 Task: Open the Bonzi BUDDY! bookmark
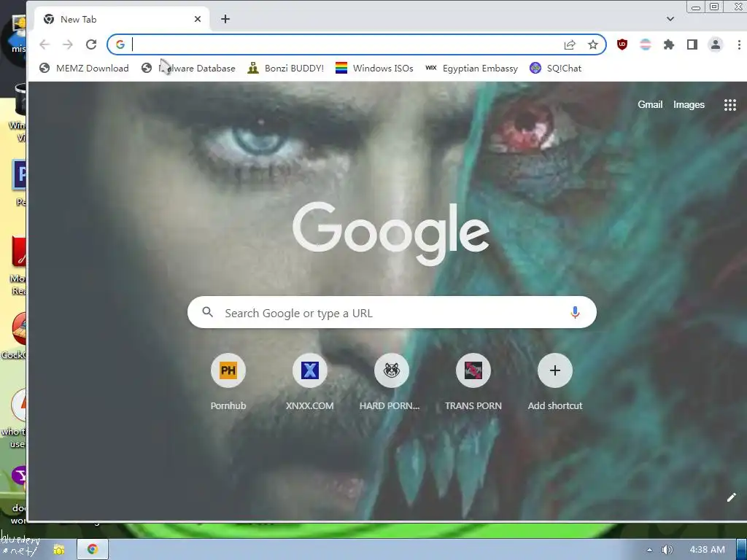tap(285, 68)
